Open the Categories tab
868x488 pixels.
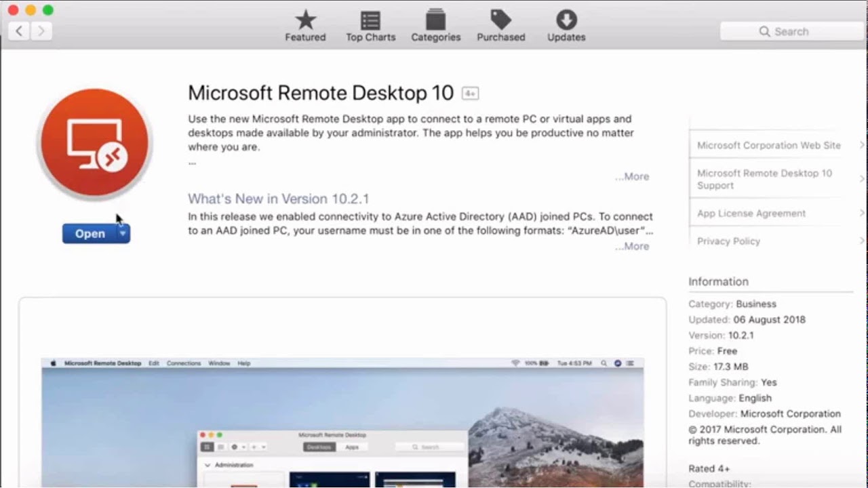click(x=435, y=26)
